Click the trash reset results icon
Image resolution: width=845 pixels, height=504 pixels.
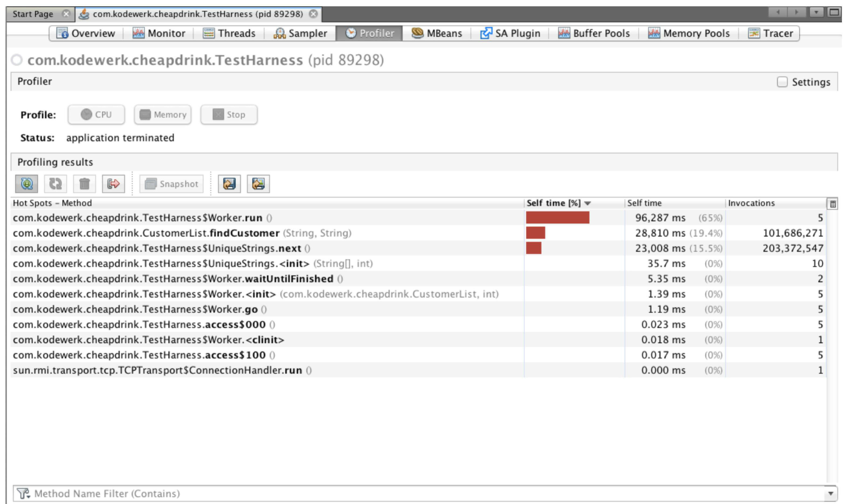[84, 184]
